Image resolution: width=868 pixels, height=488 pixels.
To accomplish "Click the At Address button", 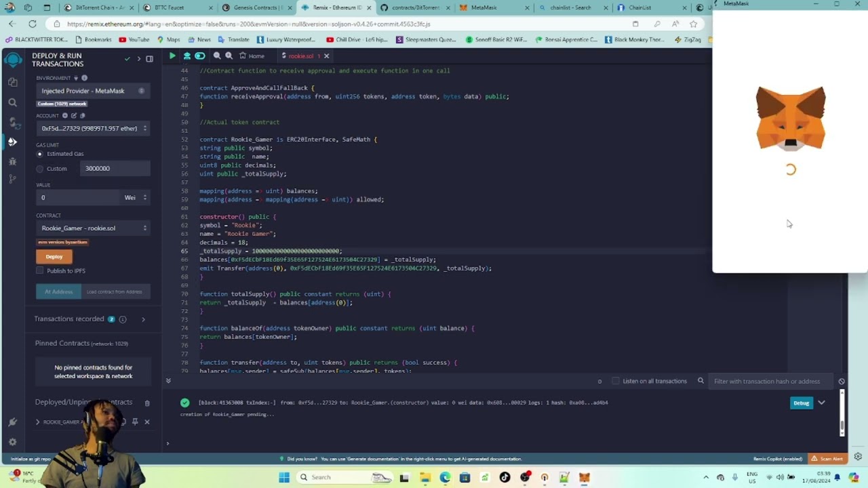I will (58, 291).
